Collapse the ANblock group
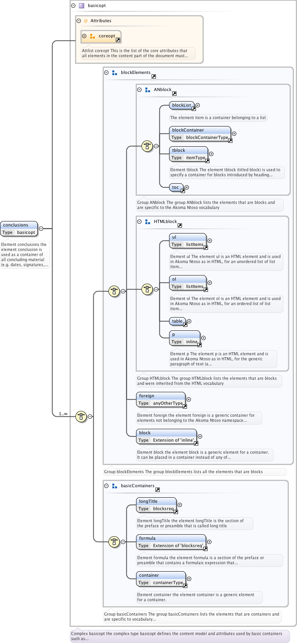This screenshot has height=644, width=297. [x=139, y=89]
